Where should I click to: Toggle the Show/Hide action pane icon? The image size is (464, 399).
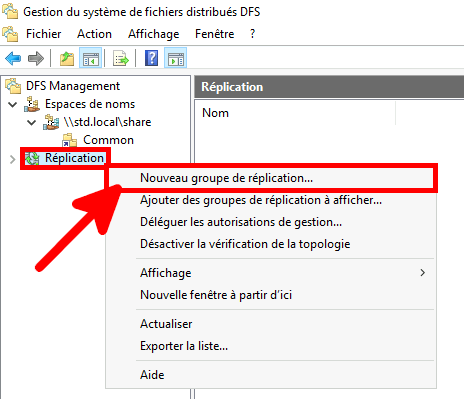coord(175,59)
